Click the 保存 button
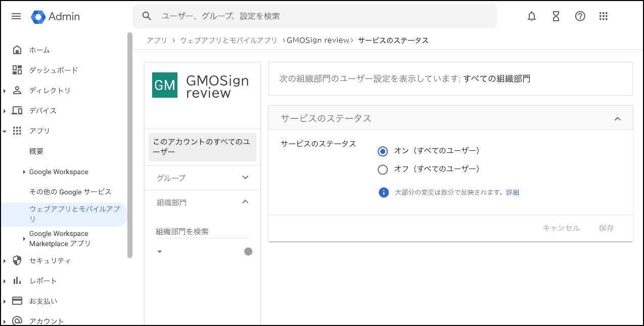Screen dimensions: 644x326 (x=606, y=228)
